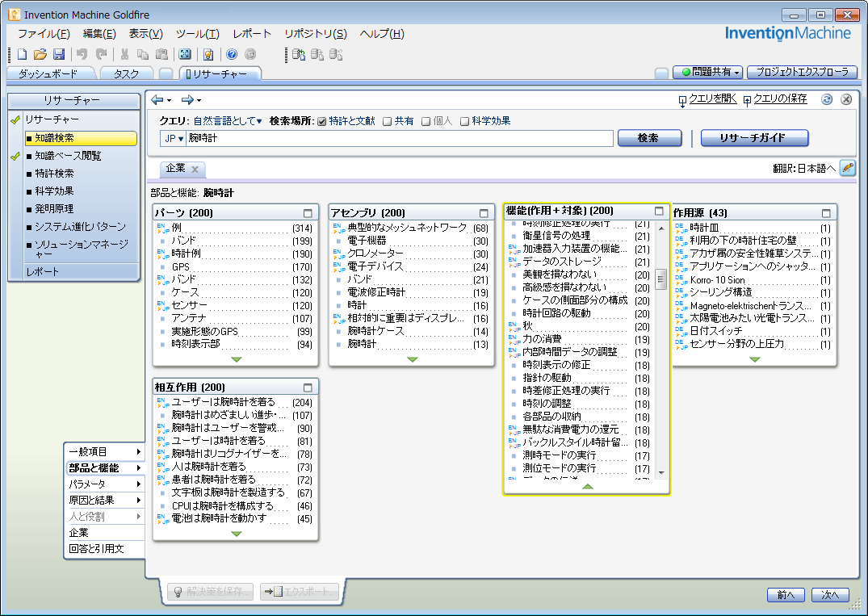Enable the 科学効果 checkbox
Screen dimensions: 868x616
(464, 121)
